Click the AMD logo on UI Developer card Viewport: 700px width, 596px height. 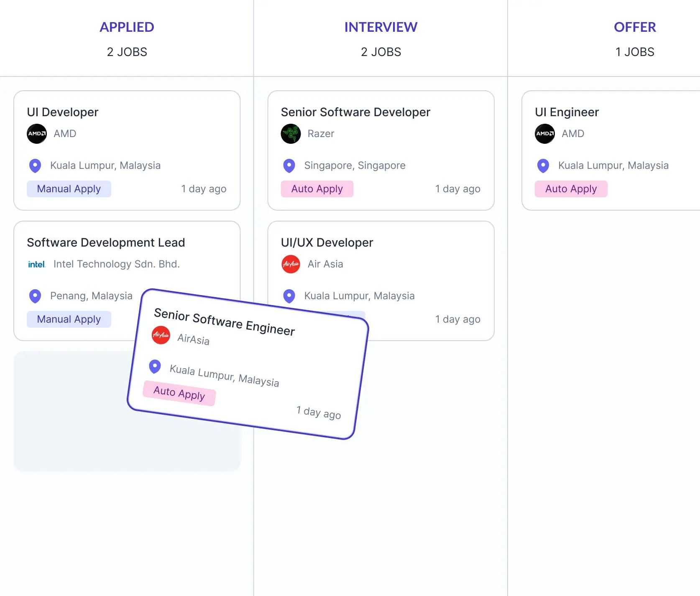coord(36,134)
